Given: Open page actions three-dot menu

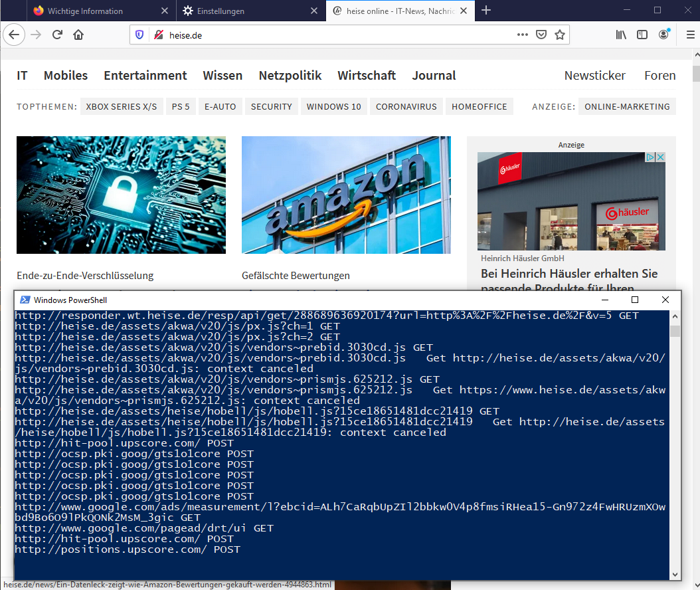Looking at the screenshot, I should click(x=523, y=35).
